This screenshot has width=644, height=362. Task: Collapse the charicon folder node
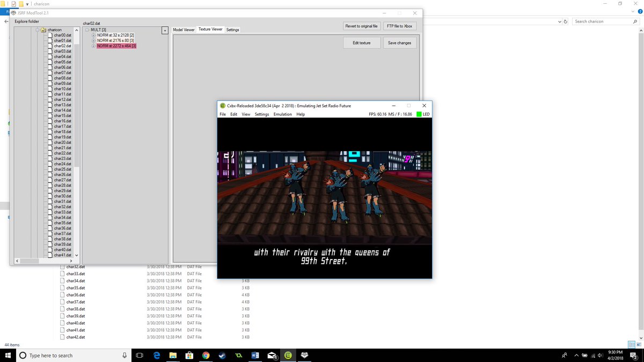tap(38, 30)
